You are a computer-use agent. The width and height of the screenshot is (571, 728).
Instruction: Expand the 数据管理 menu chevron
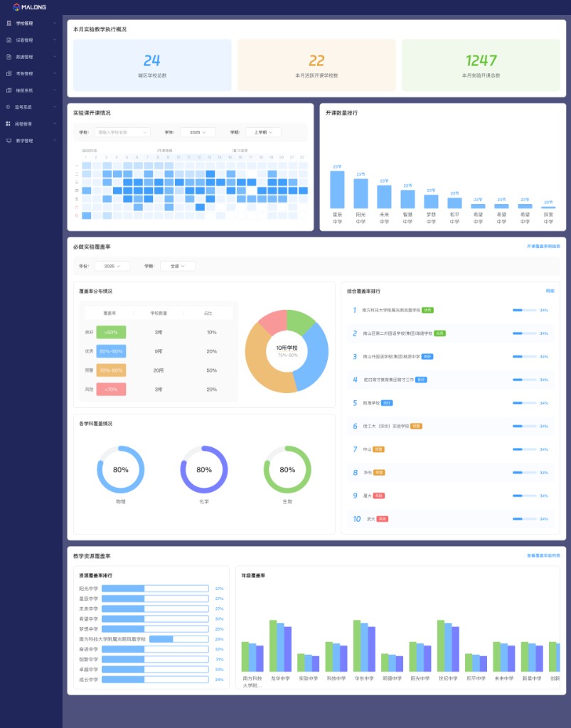pyautogui.click(x=55, y=57)
